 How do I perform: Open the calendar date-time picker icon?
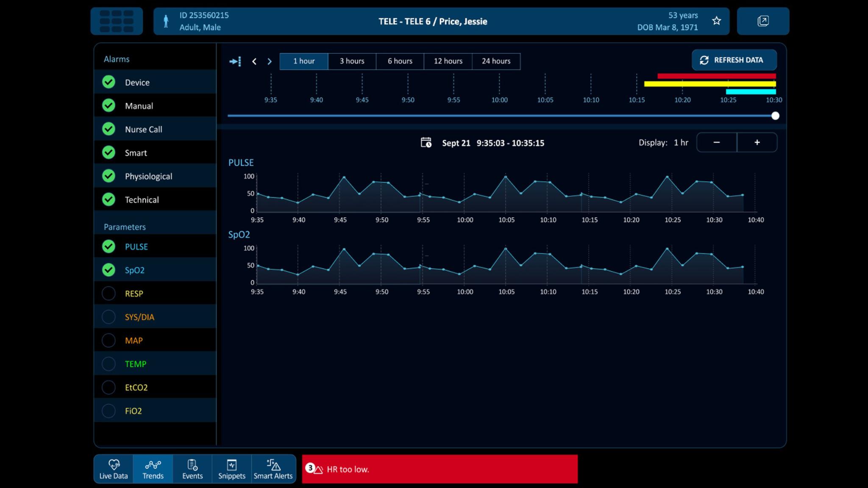tap(426, 143)
